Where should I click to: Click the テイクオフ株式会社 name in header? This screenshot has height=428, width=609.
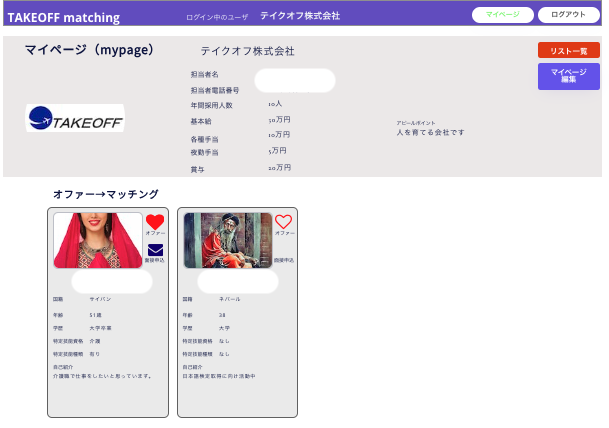click(x=300, y=16)
